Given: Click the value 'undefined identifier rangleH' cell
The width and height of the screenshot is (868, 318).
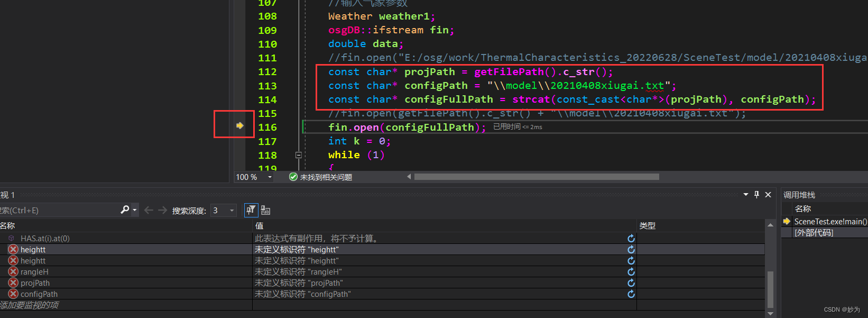Looking at the screenshot, I should tap(298, 272).
